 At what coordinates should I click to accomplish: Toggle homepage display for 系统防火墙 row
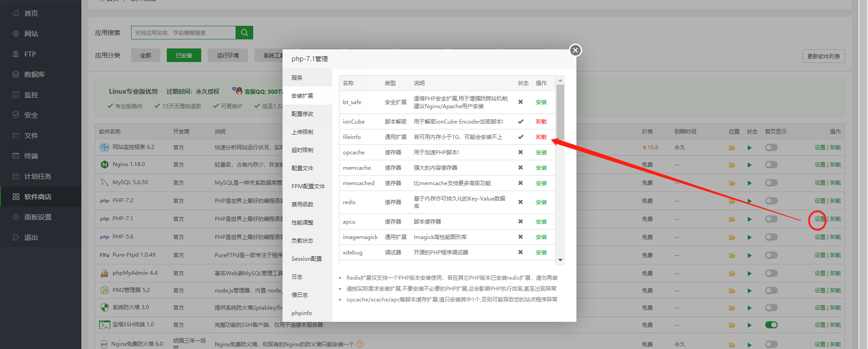[771, 307]
